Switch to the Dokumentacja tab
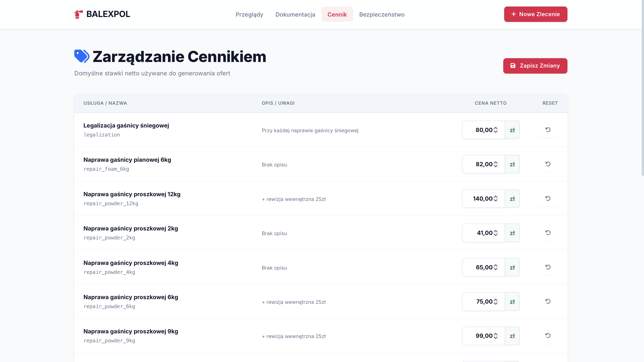Viewport: 644px width, 362px height. click(x=295, y=15)
